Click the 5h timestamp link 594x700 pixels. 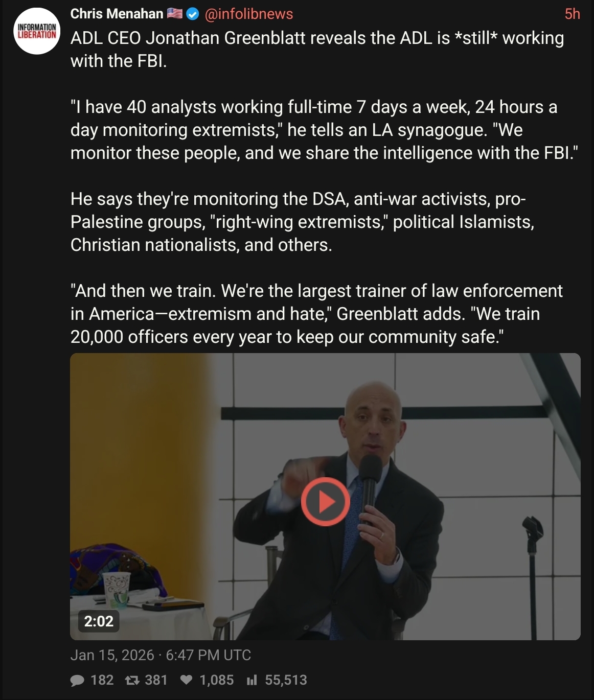pyautogui.click(x=572, y=14)
